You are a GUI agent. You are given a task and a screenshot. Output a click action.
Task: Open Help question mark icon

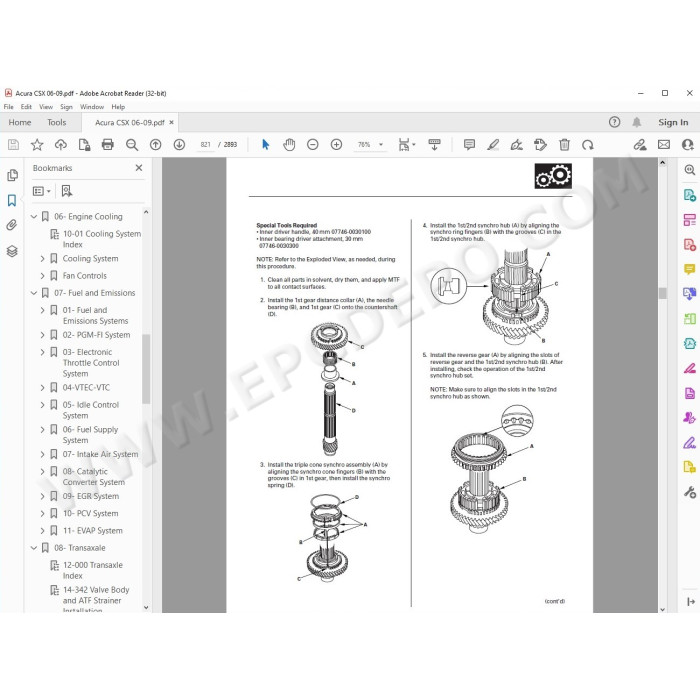click(x=614, y=122)
